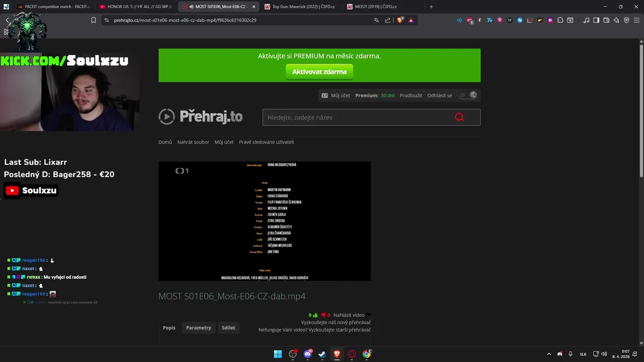Click Vyzkoušejte náš nový přehrávač link
Screen dimensions: 644x362
[336, 323]
